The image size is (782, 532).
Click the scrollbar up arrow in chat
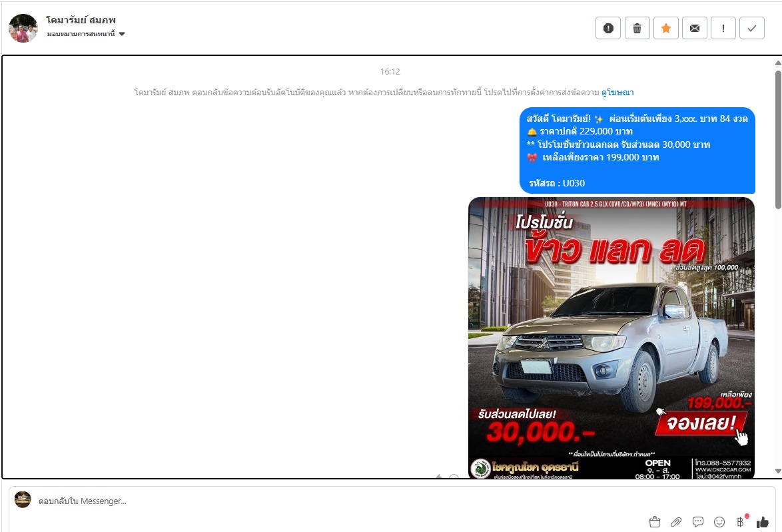coord(778,63)
